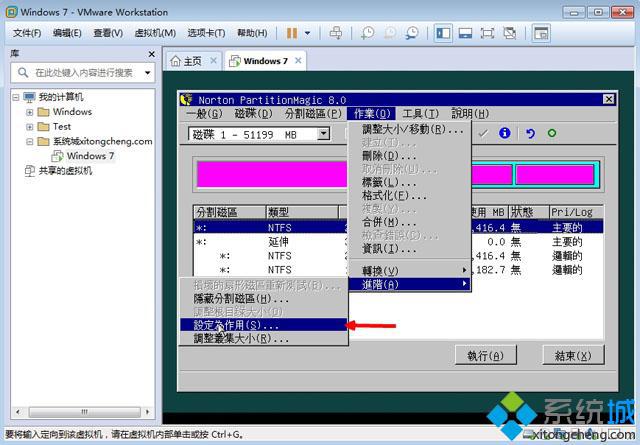The height and width of the screenshot is (445, 640).
Task: Close the Windows 7 tab
Action: pos(298,61)
